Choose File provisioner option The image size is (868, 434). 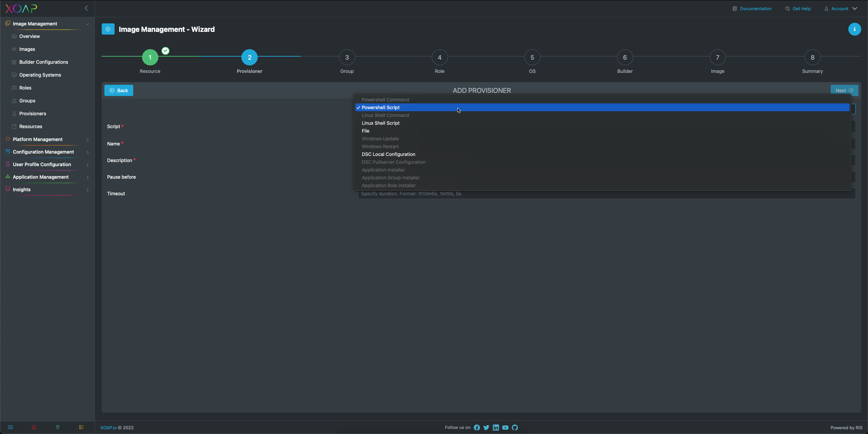[x=602, y=131]
